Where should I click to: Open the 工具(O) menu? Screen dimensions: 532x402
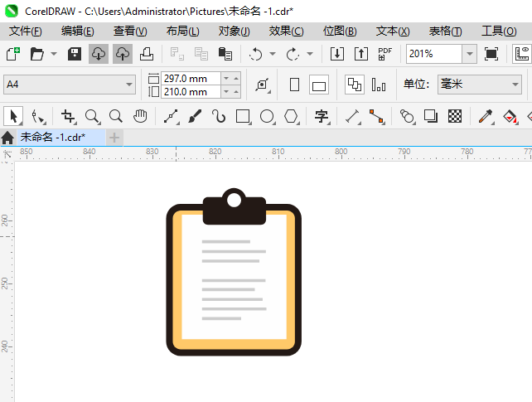499,31
